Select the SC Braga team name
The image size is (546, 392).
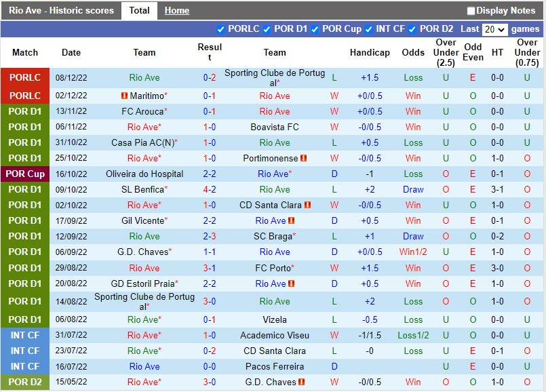tap(273, 237)
